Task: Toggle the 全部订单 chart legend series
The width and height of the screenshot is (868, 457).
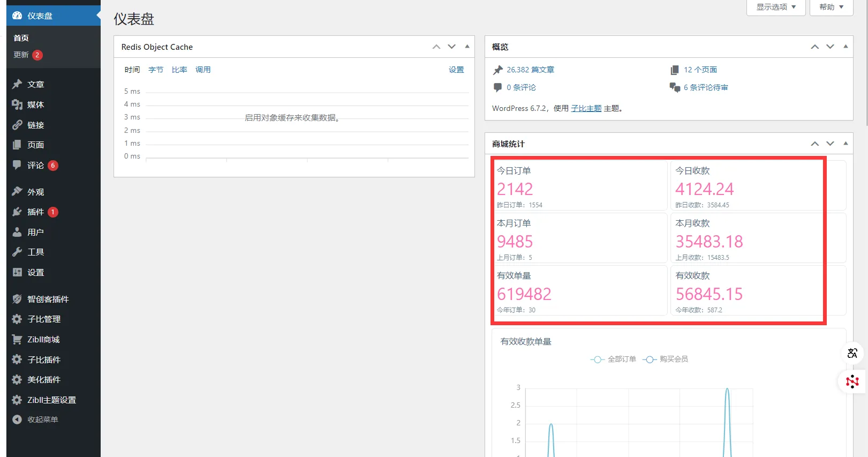Action: pyautogui.click(x=613, y=359)
